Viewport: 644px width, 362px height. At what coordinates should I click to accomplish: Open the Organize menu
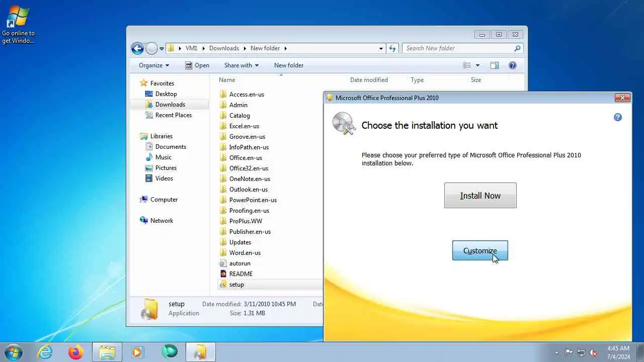coord(154,65)
